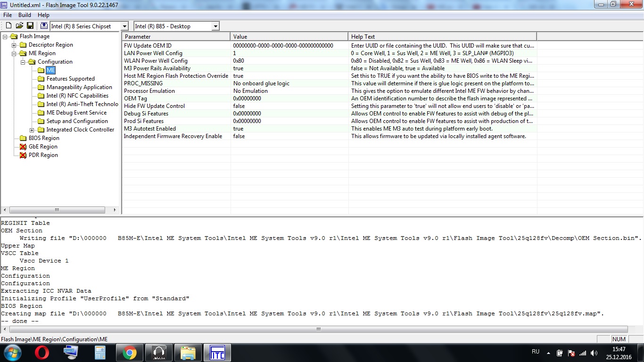Click the Parameter column header
This screenshot has width=644, height=362.
[176, 36]
